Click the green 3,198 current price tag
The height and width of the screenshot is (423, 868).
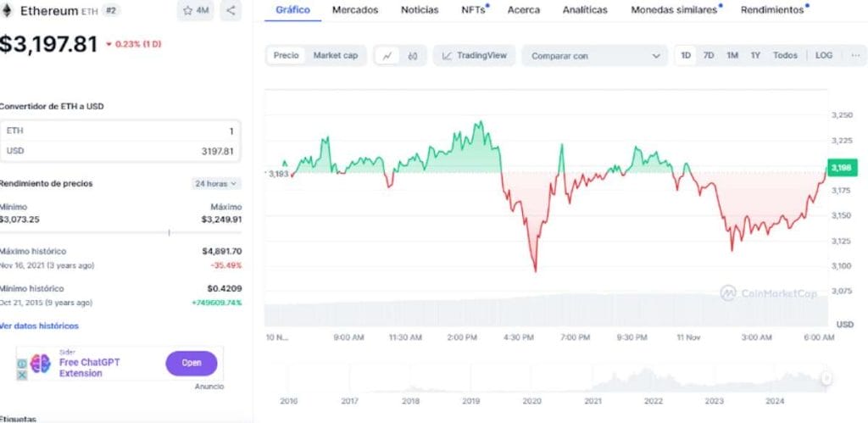(842, 168)
